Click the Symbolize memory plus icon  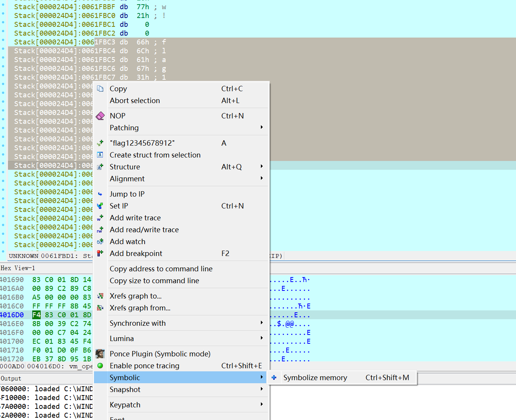[274, 377]
